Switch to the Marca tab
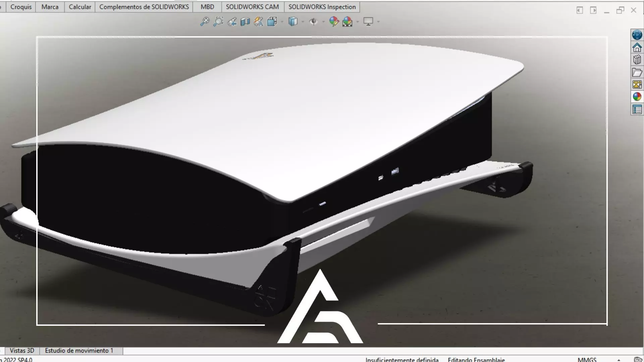The width and height of the screenshot is (644, 362). (x=50, y=7)
